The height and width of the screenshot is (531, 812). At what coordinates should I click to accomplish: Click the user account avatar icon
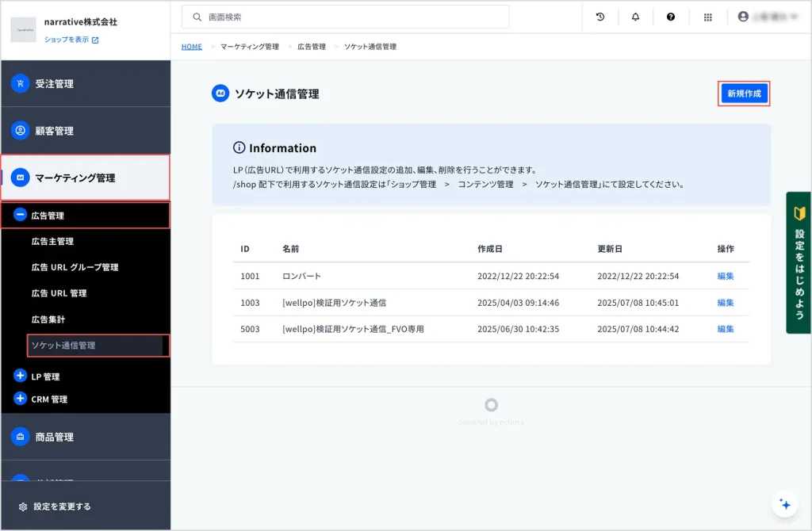(x=743, y=17)
